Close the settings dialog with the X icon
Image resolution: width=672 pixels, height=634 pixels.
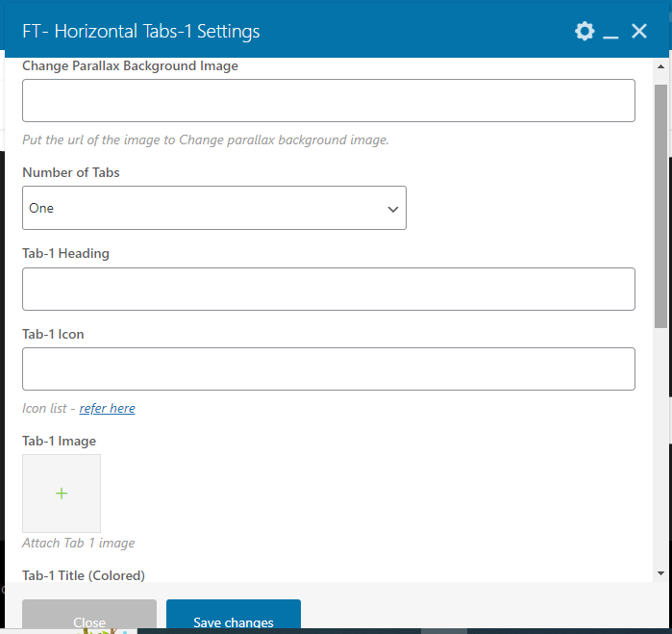(x=639, y=32)
